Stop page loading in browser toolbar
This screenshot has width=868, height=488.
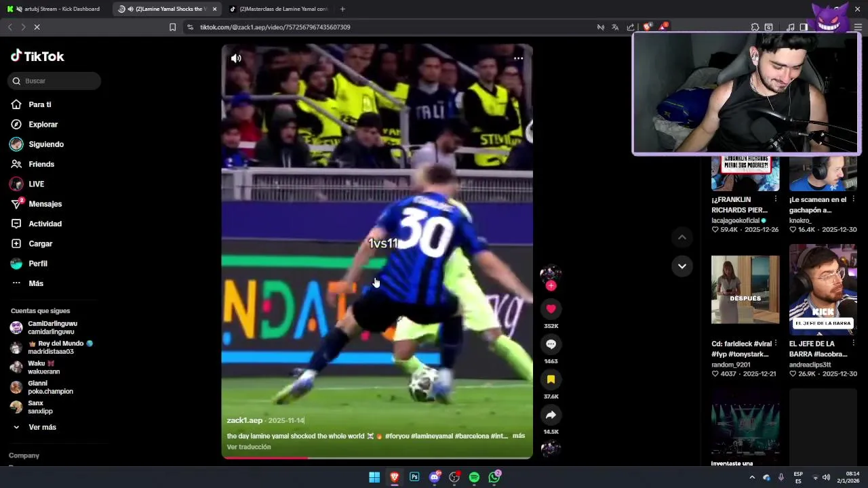point(37,27)
